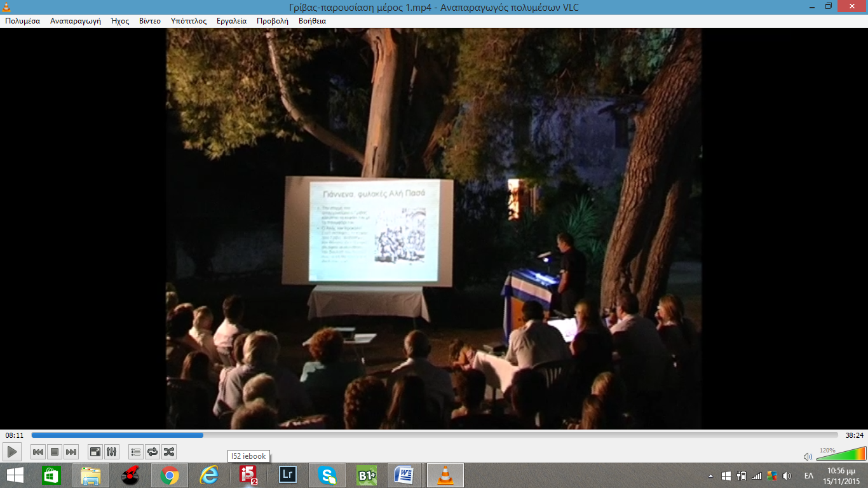Open system volume tray icon
Image resolution: width=868 pixels, height=488 pixels.
tap(787, 476)
